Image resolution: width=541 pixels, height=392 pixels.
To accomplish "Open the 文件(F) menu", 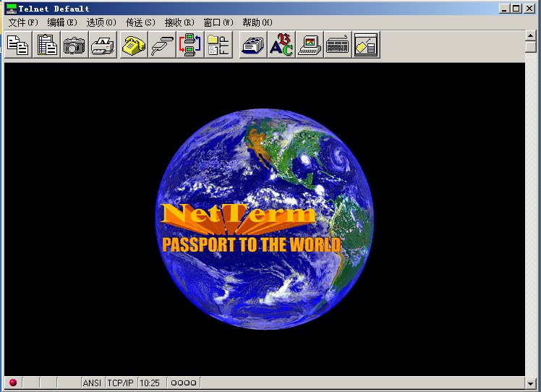I will click(23, 22).
